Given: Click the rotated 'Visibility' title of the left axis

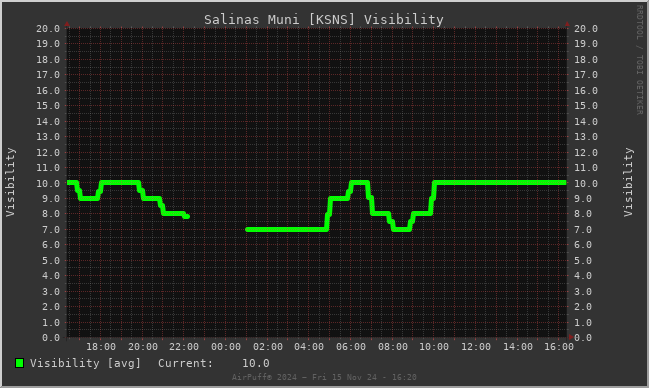Looking at the screenshot, I should [x=10, y=182].
